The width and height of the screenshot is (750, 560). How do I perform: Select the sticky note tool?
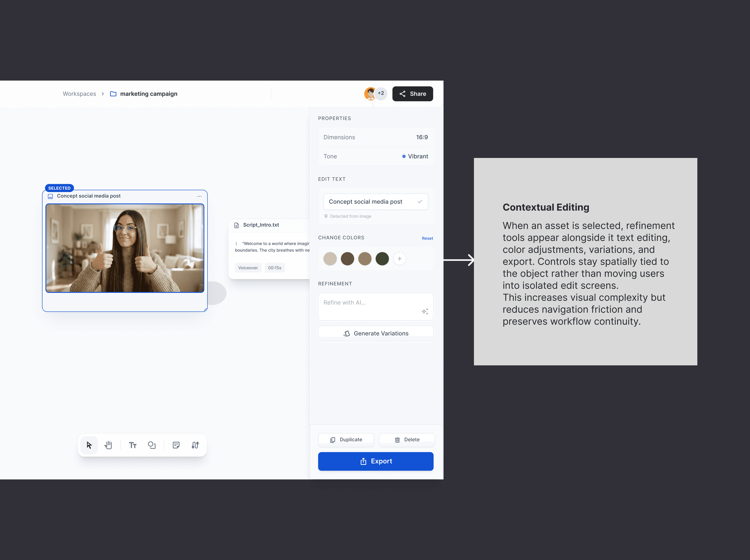click(176, 445)
